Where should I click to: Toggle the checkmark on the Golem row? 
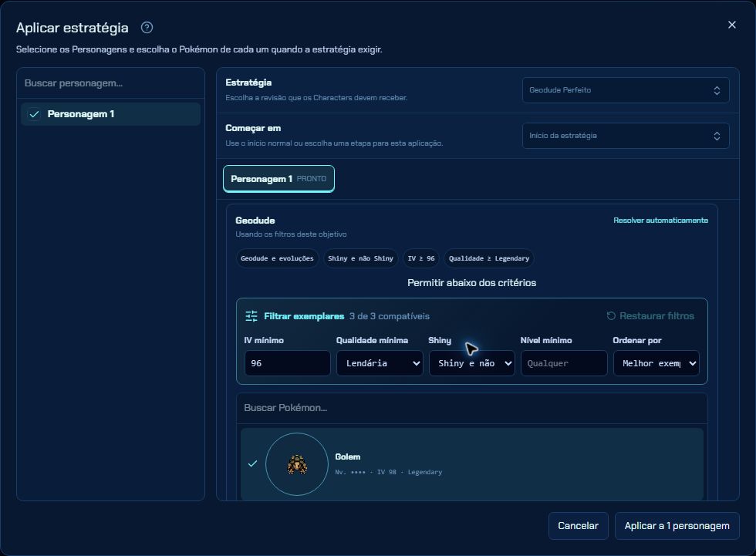[252, 463]
